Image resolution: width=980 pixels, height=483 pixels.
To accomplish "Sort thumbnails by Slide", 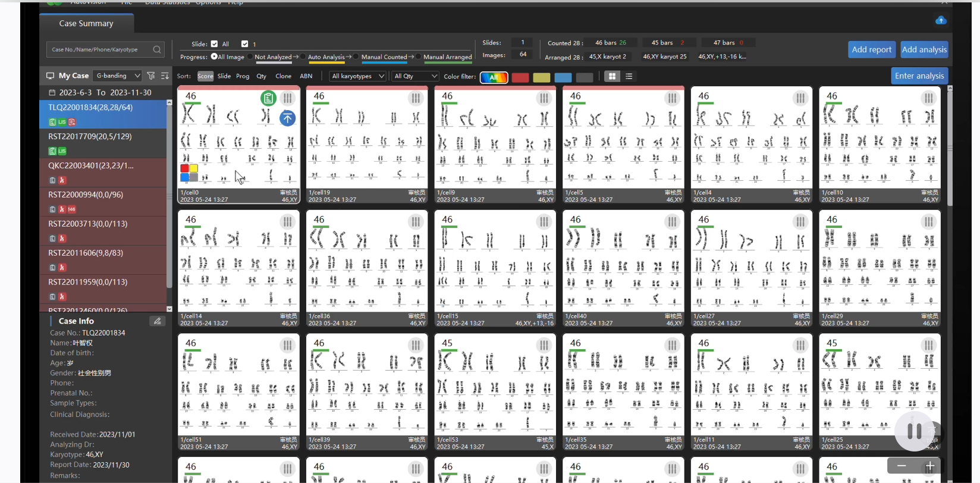I will 224,76.
